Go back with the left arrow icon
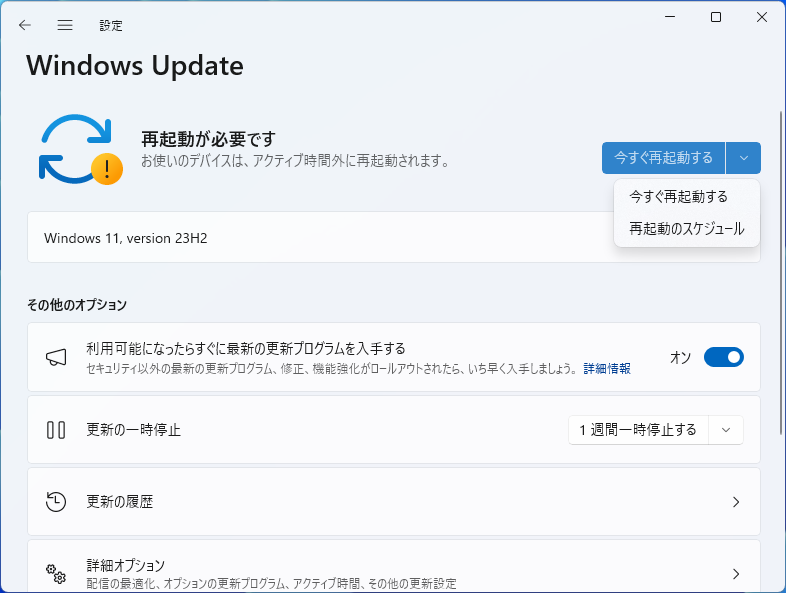The image size is (786, 593). coord(25,25)
